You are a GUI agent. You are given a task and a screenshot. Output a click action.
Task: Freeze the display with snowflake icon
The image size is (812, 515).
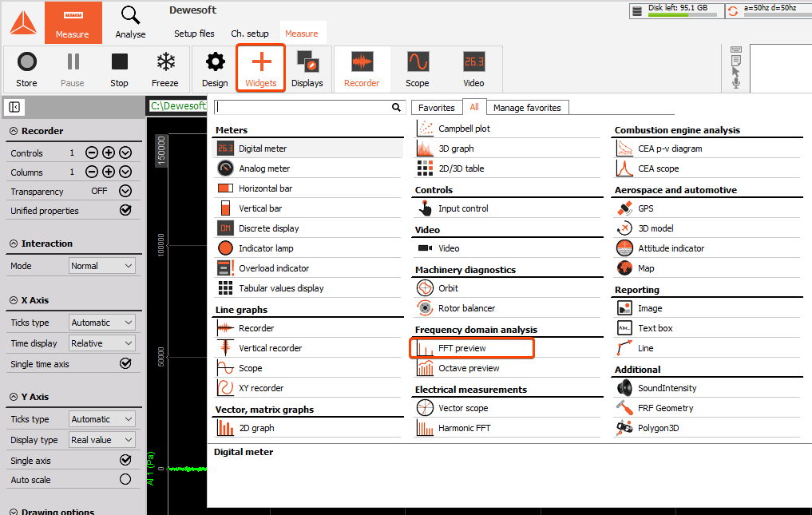click(165, 69)
